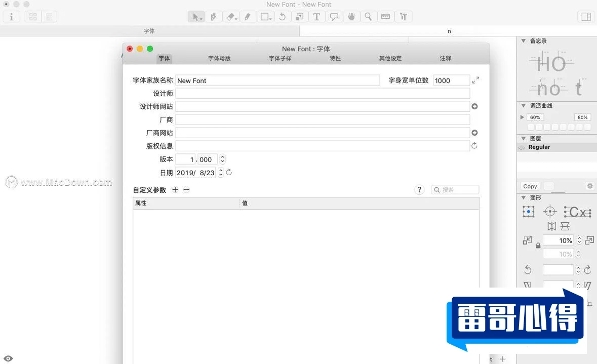Choose the Rotate tool in toolbar
This screenshot has width=597, height=364.
(282, 17)
